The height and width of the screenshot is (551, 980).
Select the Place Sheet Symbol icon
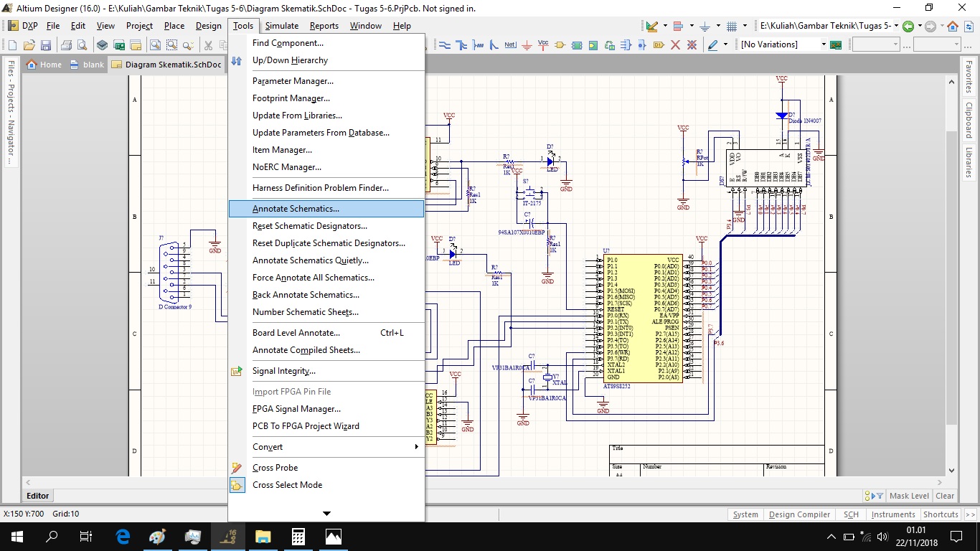tap(577, 44)
